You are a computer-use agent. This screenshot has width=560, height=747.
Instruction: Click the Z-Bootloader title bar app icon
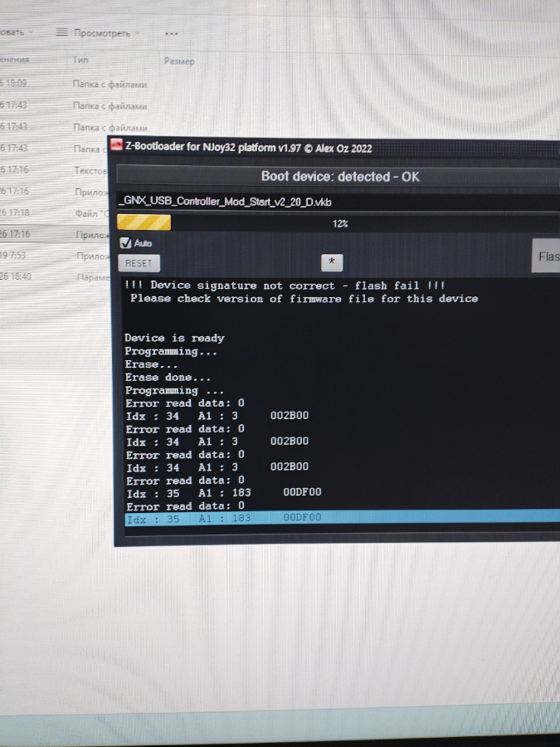[115, 147]
